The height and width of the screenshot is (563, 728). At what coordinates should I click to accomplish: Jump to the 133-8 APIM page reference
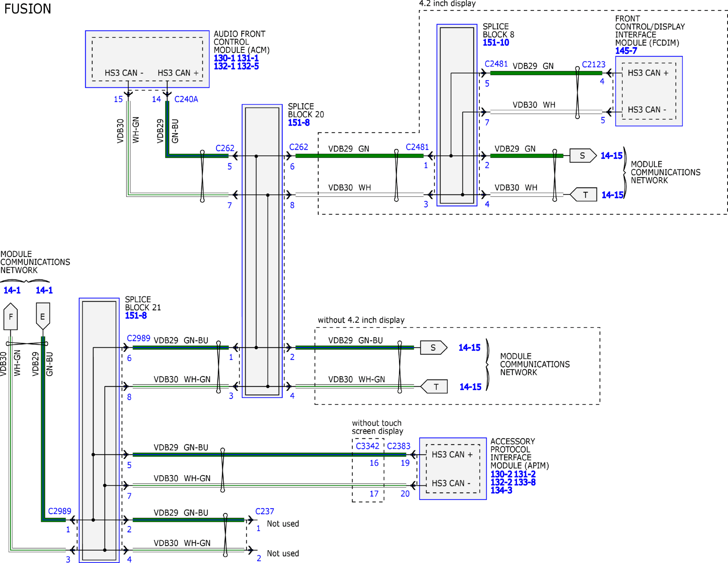pyautogui.click(x=525, y=482)
